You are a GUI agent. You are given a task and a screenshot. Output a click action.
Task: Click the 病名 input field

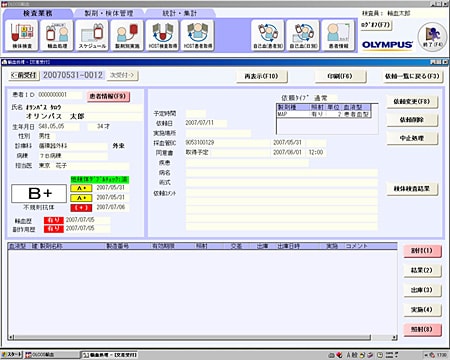coord(281,173)
